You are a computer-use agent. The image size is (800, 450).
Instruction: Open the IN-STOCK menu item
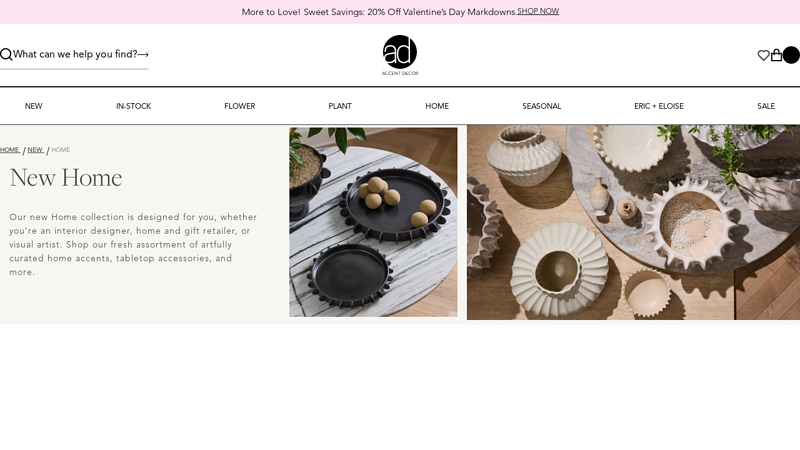click(x=134, y=106)
